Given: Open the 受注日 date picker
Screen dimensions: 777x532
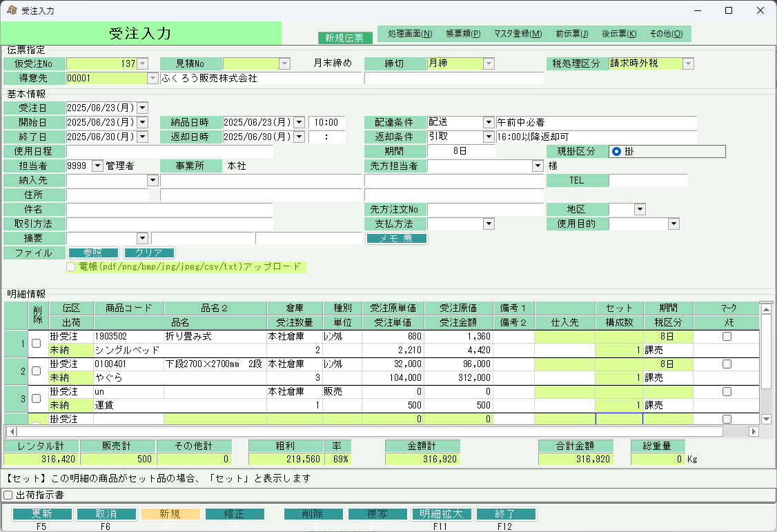Looking at the screenshot, I should click(x=143, y=108).
